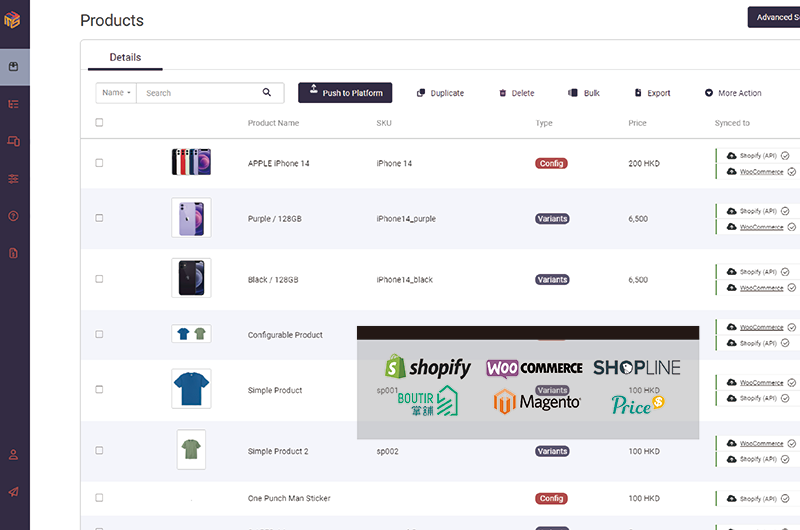Check the APPLE iPhone 14 row checkbox
Viewport: 800px width, 530px height.
pos(99,163)
